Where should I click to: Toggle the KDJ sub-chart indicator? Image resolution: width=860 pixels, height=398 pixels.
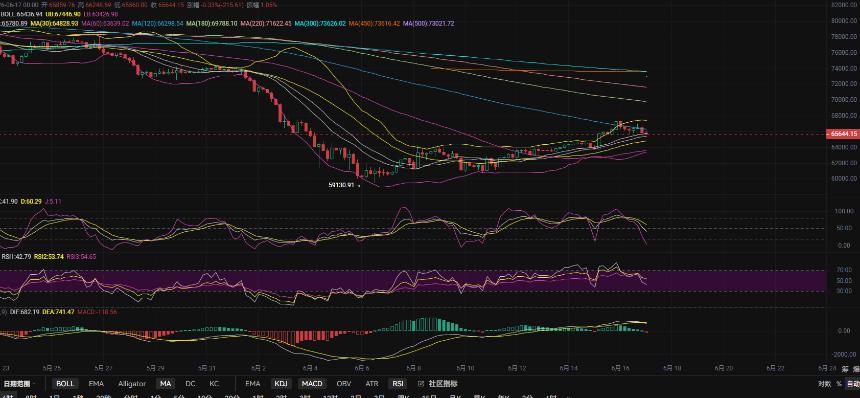(x=281, y=384)
